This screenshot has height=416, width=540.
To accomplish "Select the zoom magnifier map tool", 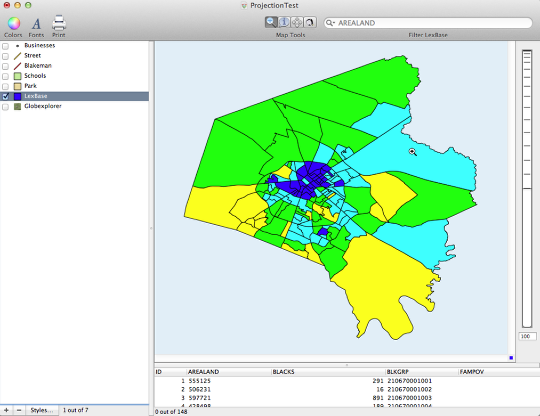I will pos(271,22).
